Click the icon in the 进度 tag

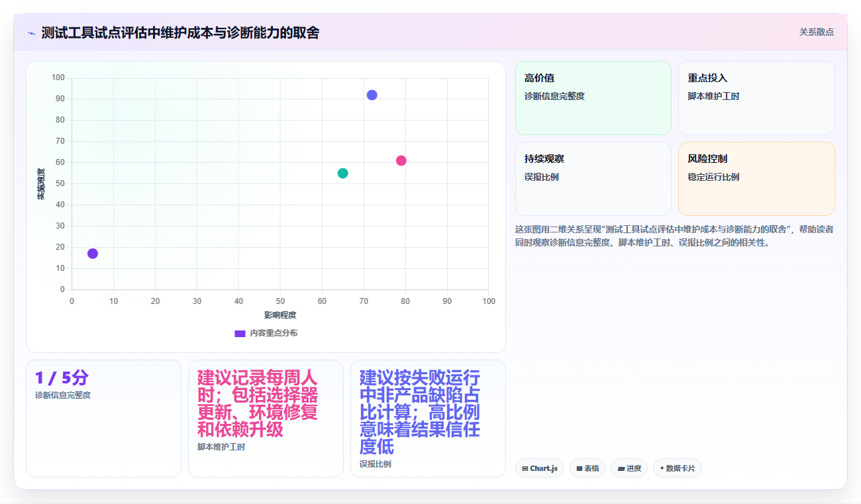click(621, 468)
